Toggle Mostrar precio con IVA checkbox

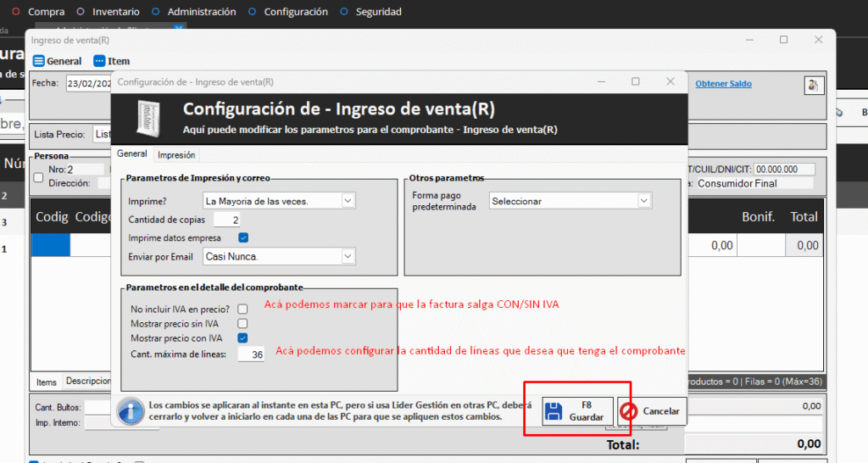(243, 337)
